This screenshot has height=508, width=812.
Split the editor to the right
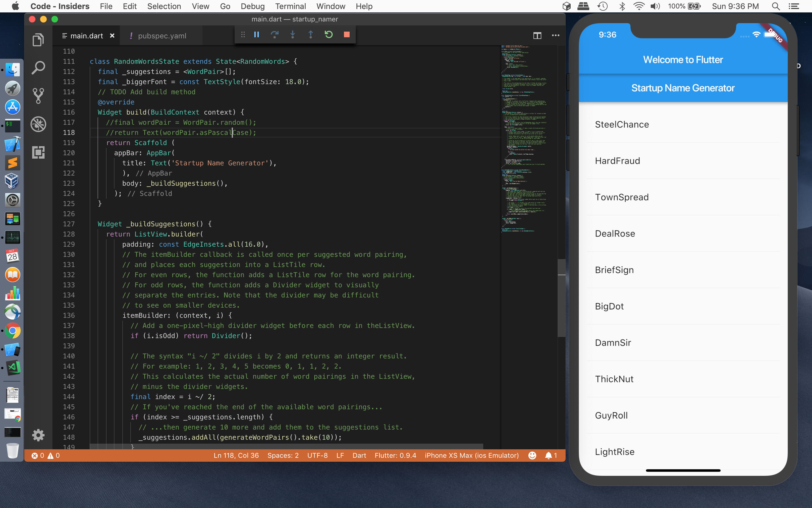(537, 36)
